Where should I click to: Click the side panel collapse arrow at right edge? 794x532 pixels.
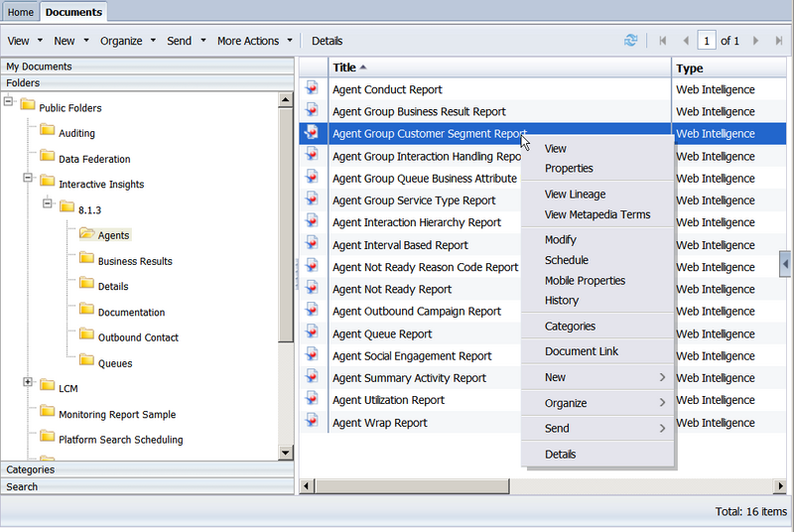(x=786, y=263)
